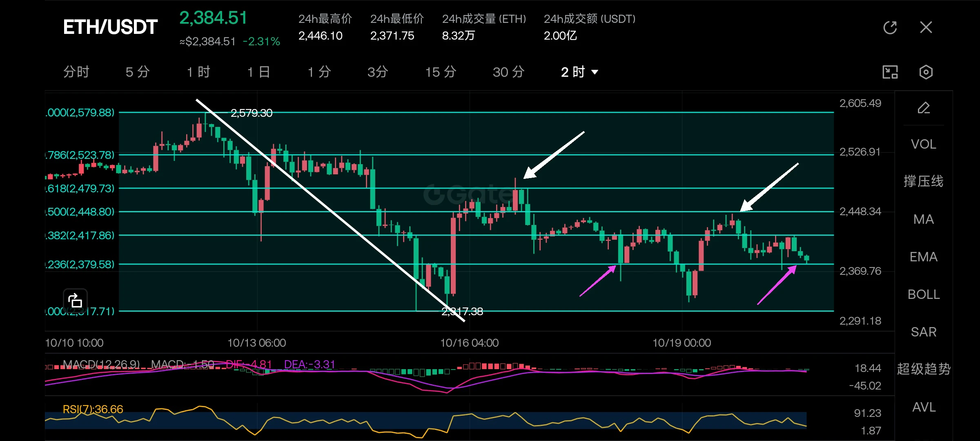This screenshot has width=980, height=441.
Task: Toggle the 撑压线 support-resistance indicator
Action: point(924,181)
